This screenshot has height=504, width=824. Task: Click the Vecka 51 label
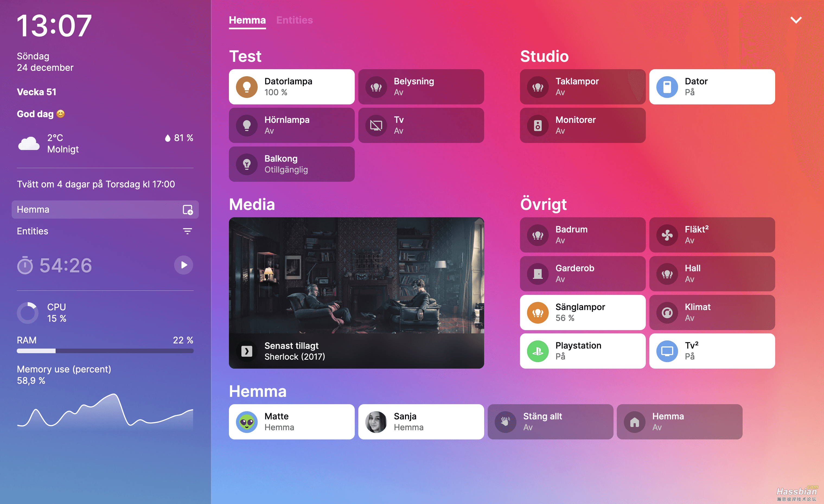click(36, 92)
